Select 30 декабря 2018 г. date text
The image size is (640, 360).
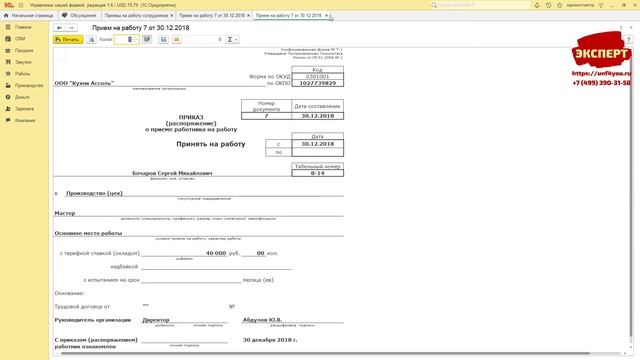pos(270,340)
